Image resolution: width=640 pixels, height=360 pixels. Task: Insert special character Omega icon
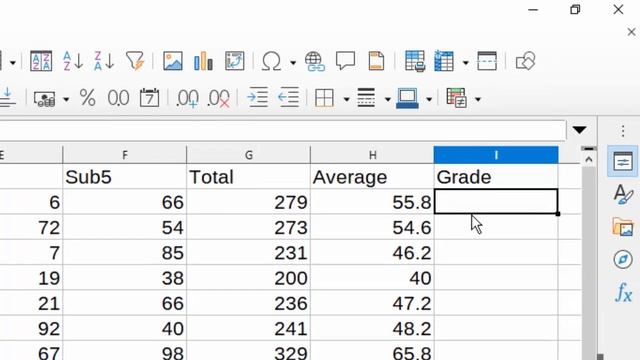pos(271,62)
